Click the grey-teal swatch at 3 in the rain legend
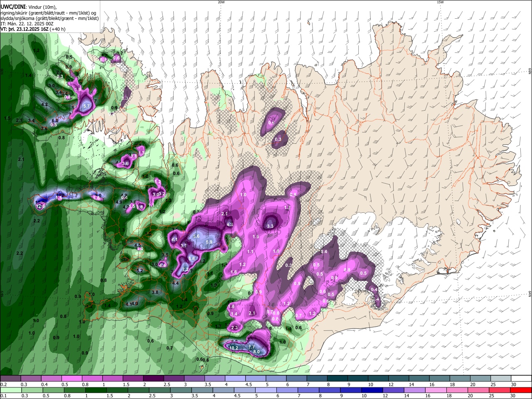 click(181, 390)
